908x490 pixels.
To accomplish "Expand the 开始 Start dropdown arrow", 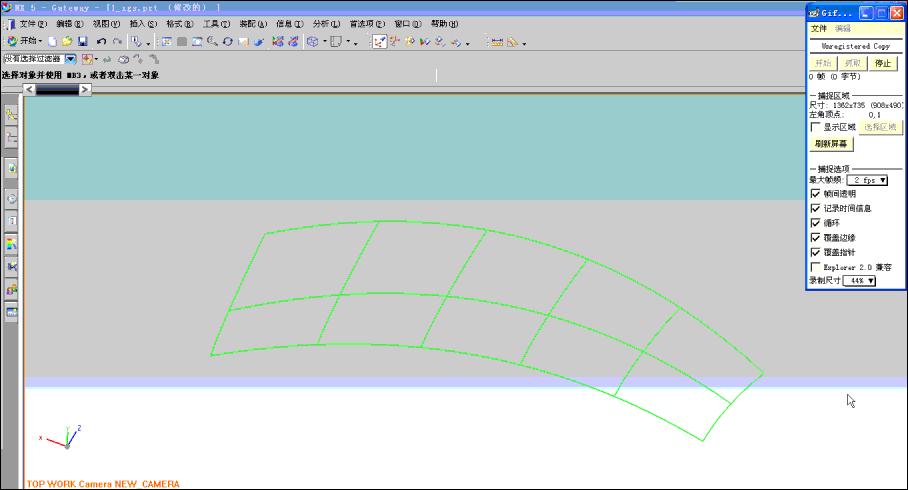I will (x=40, y=42).
